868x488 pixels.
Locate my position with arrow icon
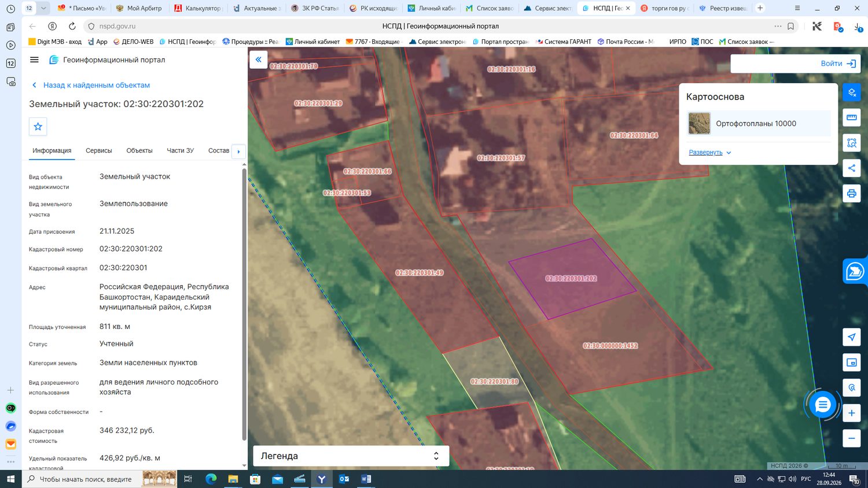(x=851, y=337)
